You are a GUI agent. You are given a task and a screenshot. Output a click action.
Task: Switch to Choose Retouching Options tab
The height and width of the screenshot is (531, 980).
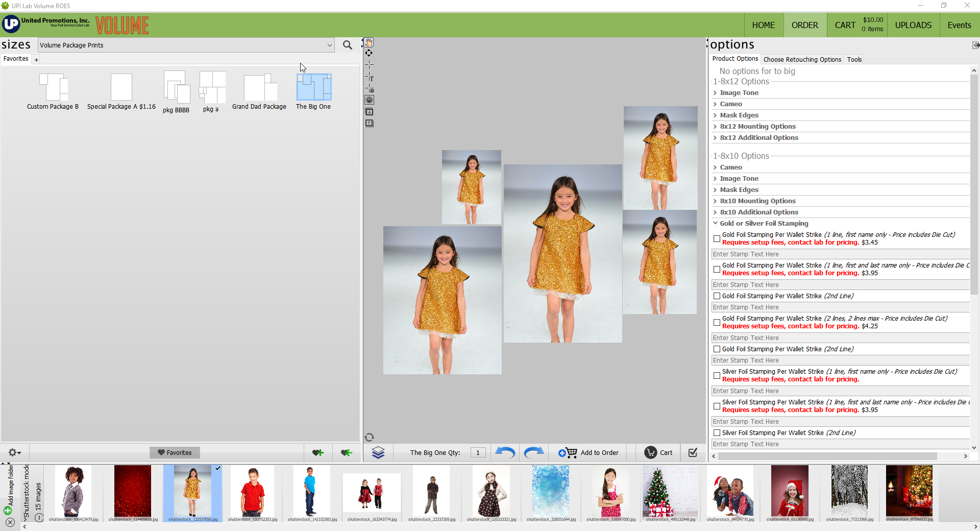[802, 59]
